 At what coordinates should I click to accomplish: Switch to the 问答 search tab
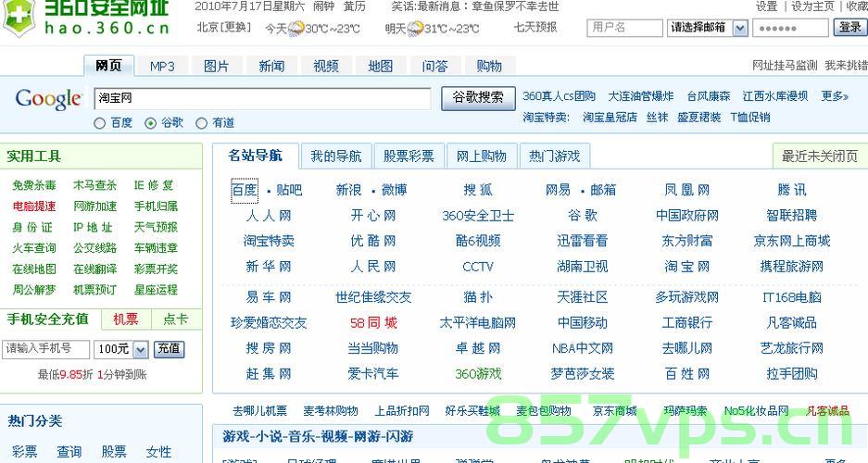pyautogui.click(x=434, y=67)
